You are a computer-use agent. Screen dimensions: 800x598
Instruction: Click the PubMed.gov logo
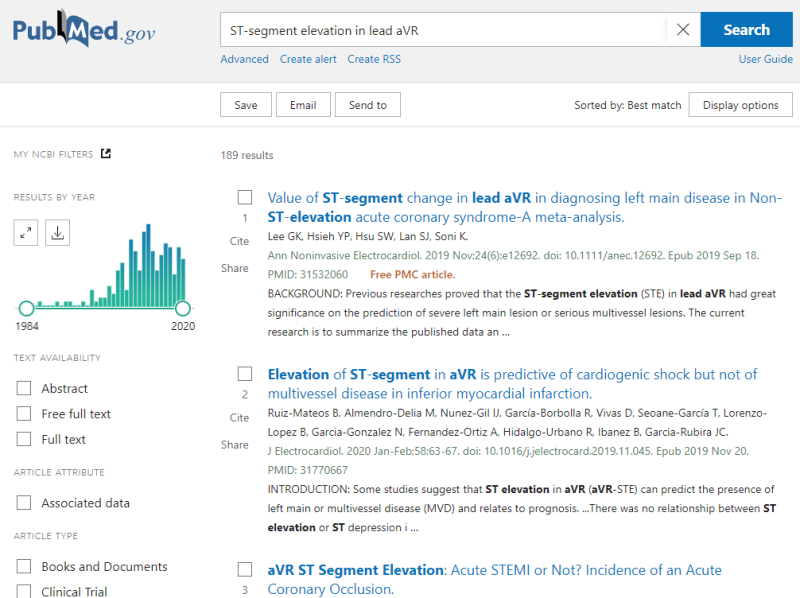pyautogui.click(x=84, y=29)
